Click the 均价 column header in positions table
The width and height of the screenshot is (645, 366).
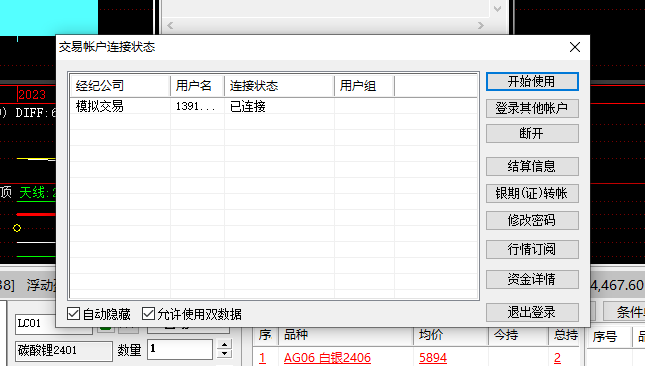(451, 335)
